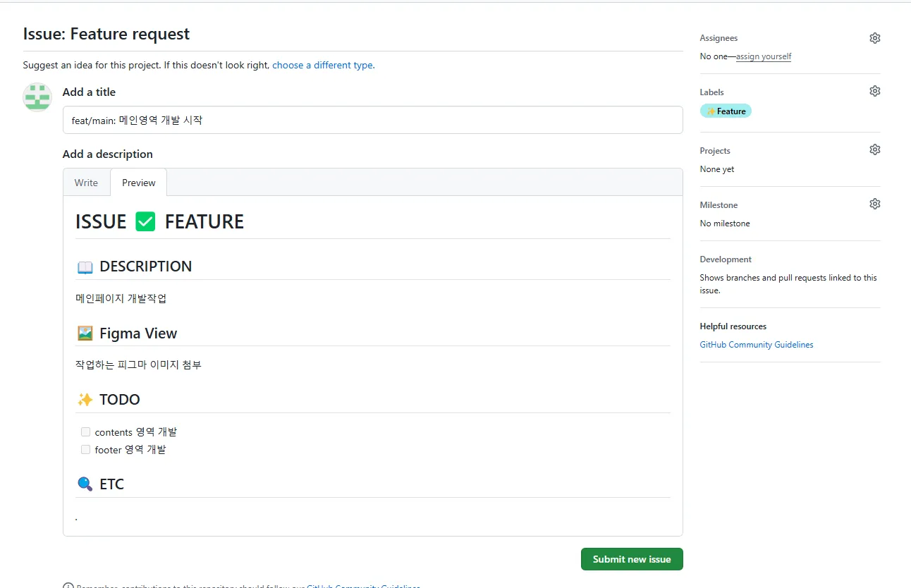The image size is (911, 588).
Task: Switch to the Write tab
Action: point(86,183)
